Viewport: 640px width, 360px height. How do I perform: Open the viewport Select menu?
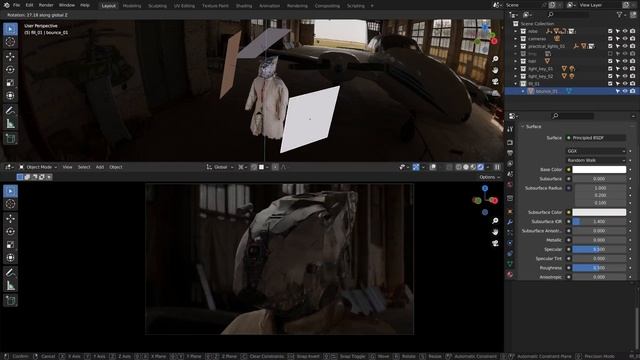coord(84,167)
